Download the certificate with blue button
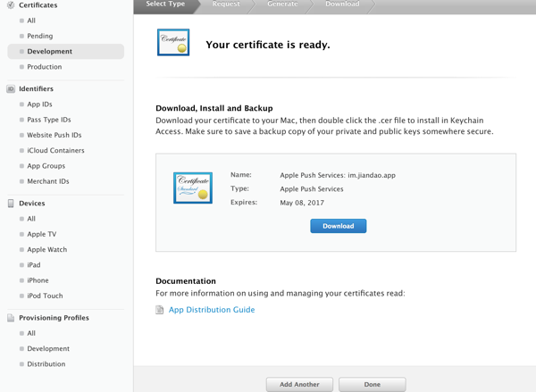 pyautogui.click(x=339, y=226)
